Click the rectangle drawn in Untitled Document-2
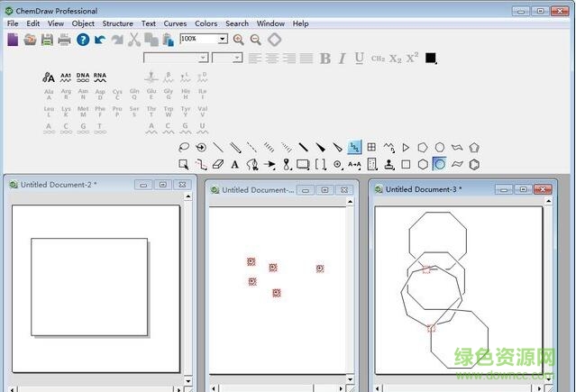The height and width of the screenshot is (392, 576). 89,287
